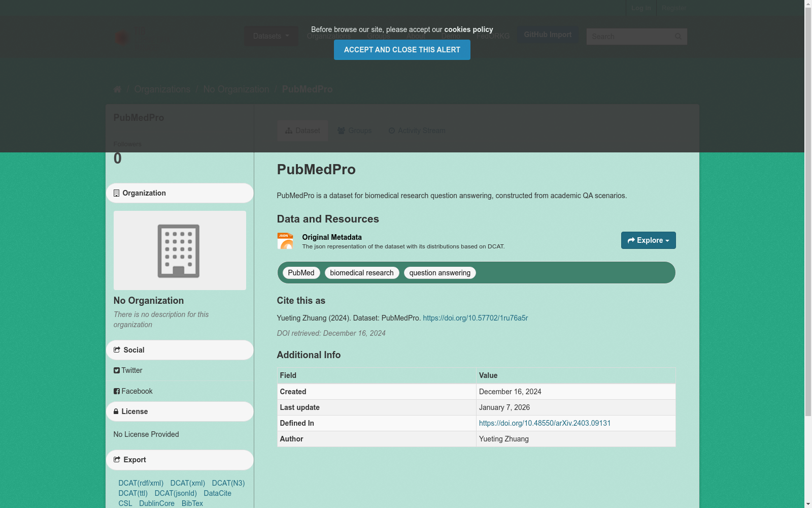Switch to the Groups tab
812x508 pixels.
point(355,131)
